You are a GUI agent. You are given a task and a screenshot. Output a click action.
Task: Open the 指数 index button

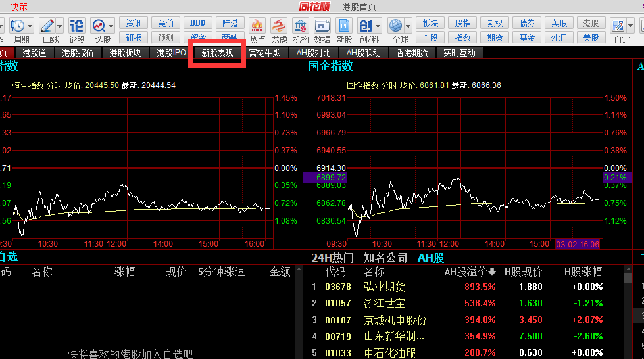(463, 37)
